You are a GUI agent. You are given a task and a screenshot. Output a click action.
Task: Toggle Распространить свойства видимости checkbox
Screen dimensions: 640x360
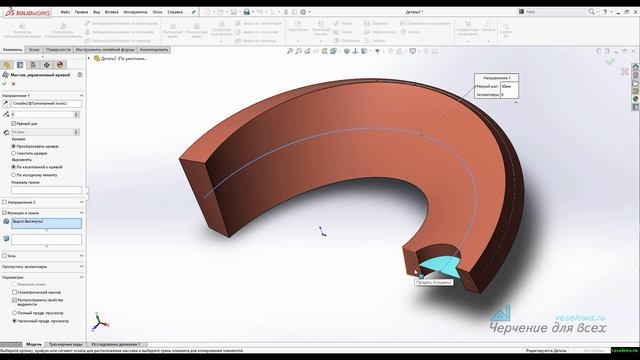(x=14, y=300)
